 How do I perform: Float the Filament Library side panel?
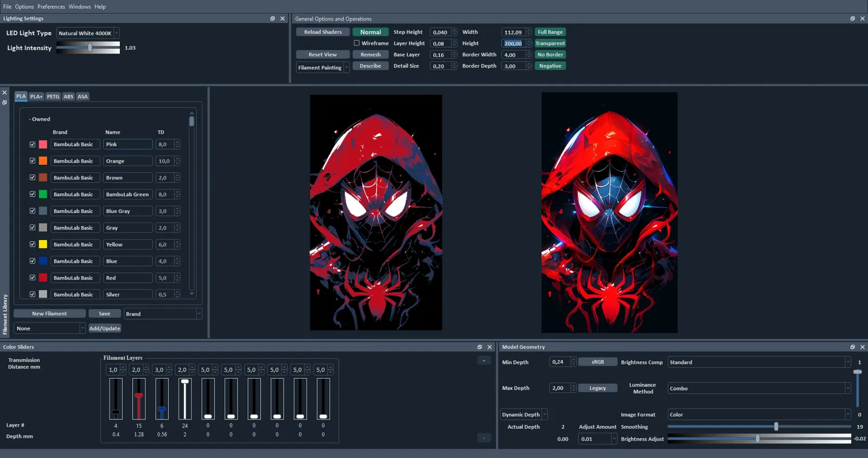pyautogui.click(x=4, y=102)
